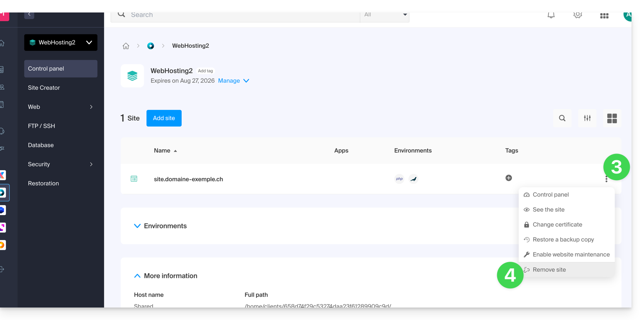Click the home breadcrumb icon

(x=126, y=46)
